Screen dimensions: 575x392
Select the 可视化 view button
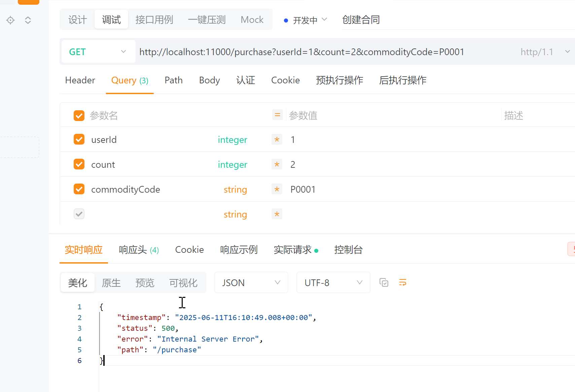(183, 282)
